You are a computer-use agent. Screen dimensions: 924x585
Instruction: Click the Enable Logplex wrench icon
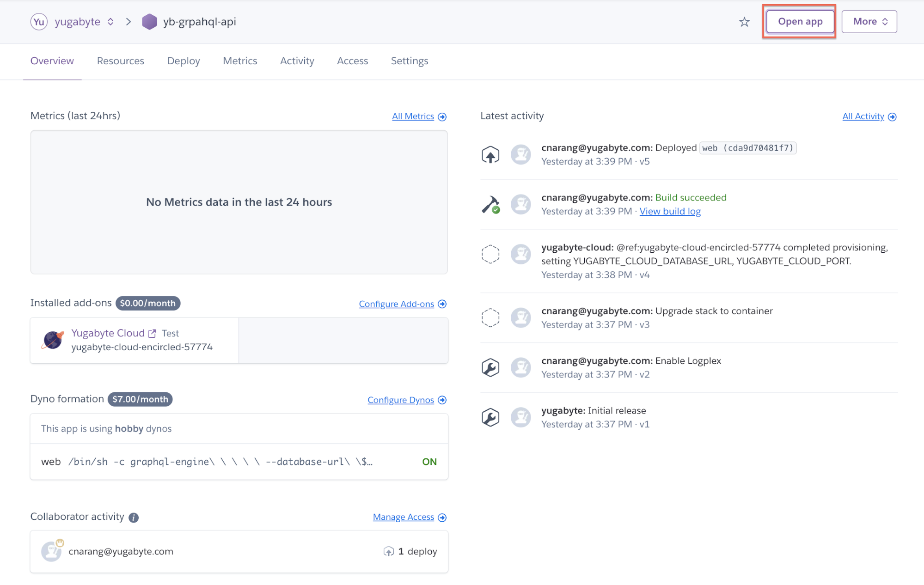click(490, 368)
